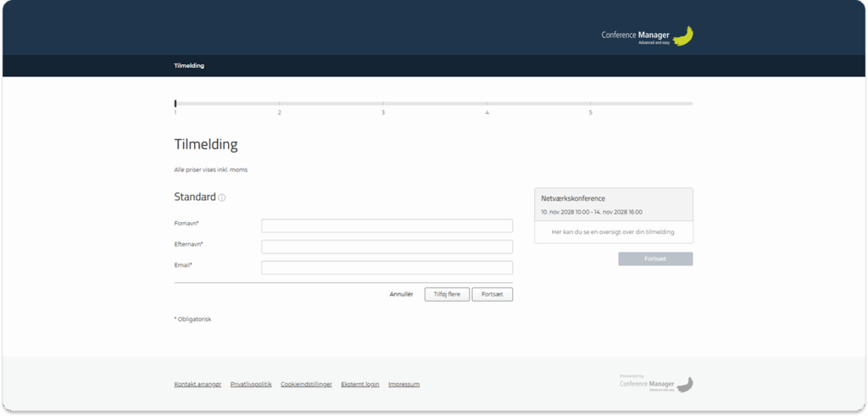Focus the Efternavn text field
This screenshot has height=416, width=868.
pos(387,247)
